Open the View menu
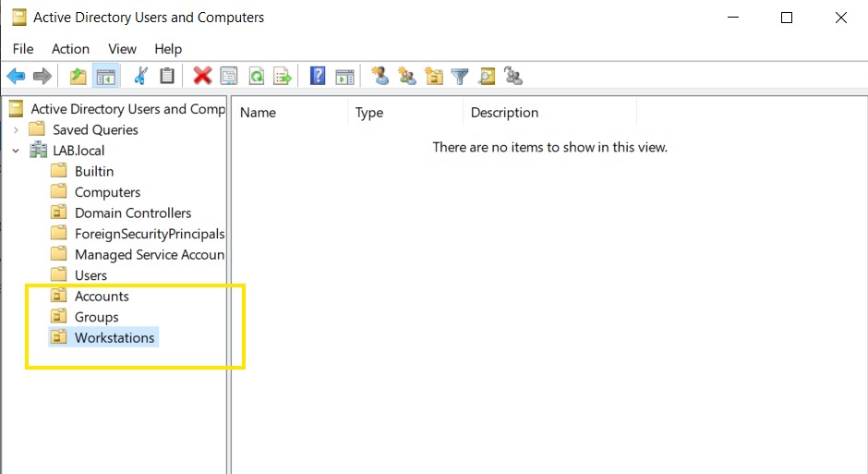Image resolution: width=868 pixels, height=474 pixels. (x=122, y=49)
